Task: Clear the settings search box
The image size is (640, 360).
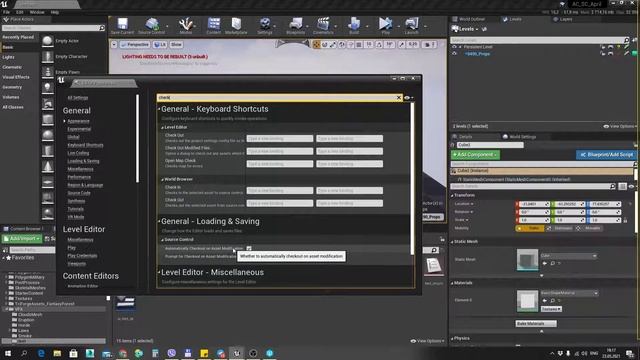Action: 399,98
